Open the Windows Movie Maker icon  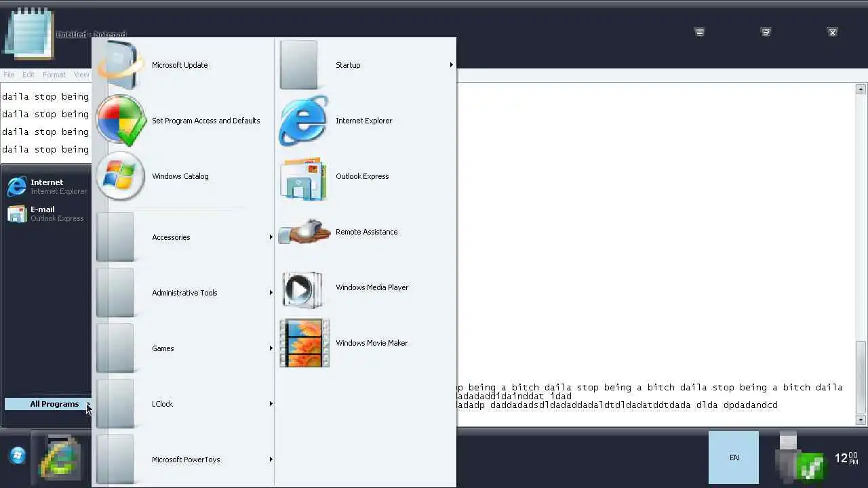point(304,343)
